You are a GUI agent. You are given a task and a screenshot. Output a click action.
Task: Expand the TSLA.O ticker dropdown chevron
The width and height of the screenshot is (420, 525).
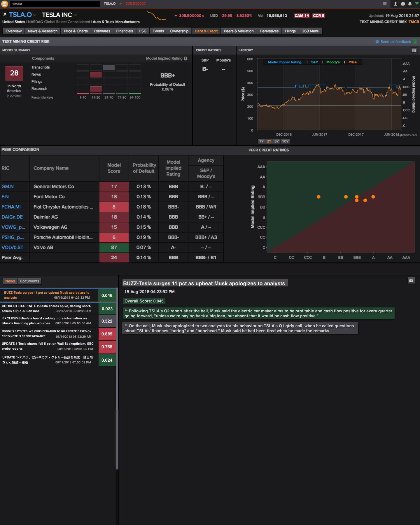tap(35, 15)
